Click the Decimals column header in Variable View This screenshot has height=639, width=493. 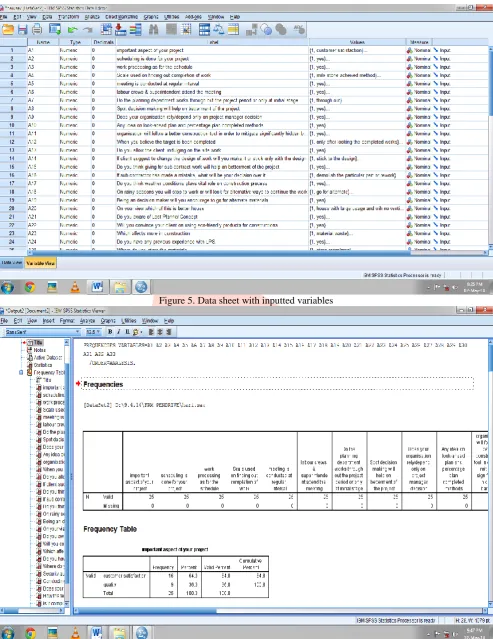103,42
